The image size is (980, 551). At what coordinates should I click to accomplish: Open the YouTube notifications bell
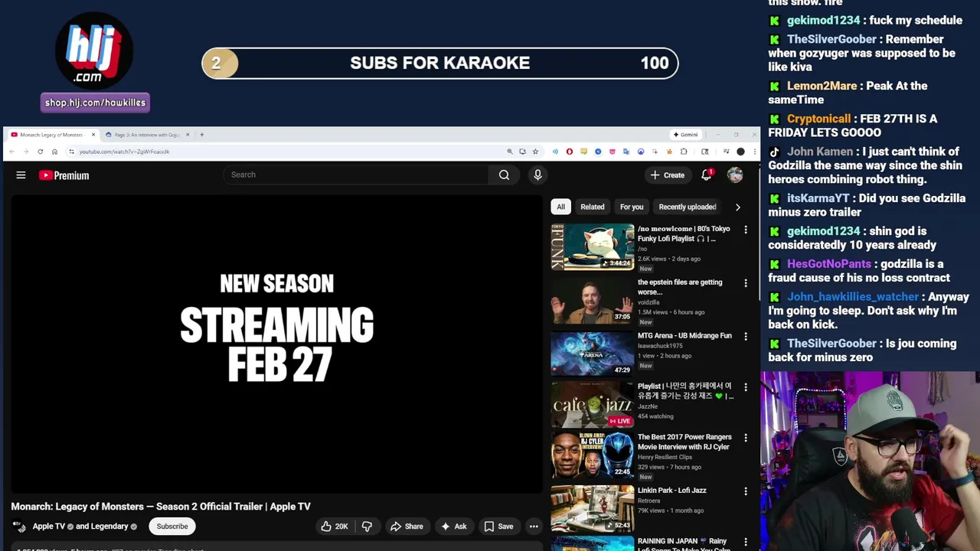click(706, 175)
